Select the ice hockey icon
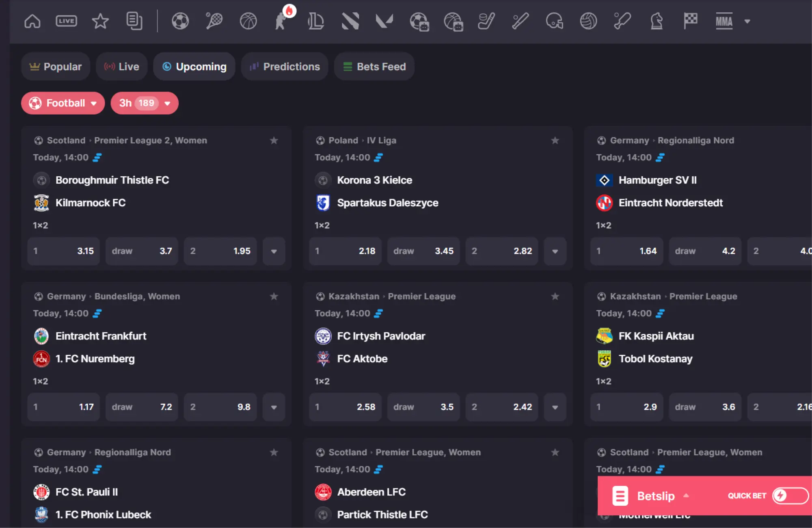This screenshot has height=528, width=812. (486, 21)
